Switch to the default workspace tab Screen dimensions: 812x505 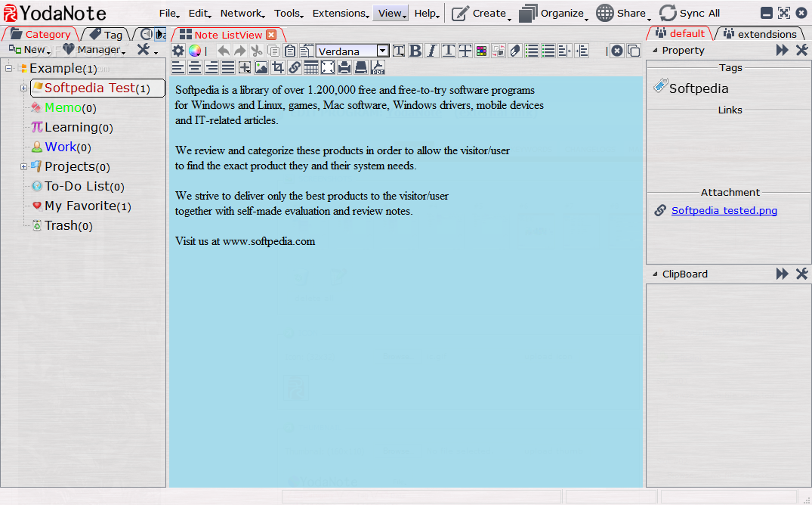point(680,34)
